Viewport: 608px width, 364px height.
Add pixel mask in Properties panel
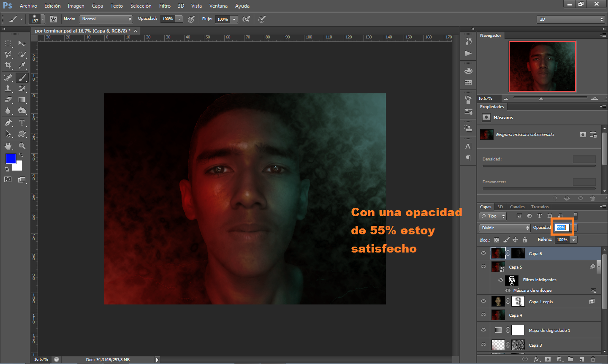[x=583, y=135]
